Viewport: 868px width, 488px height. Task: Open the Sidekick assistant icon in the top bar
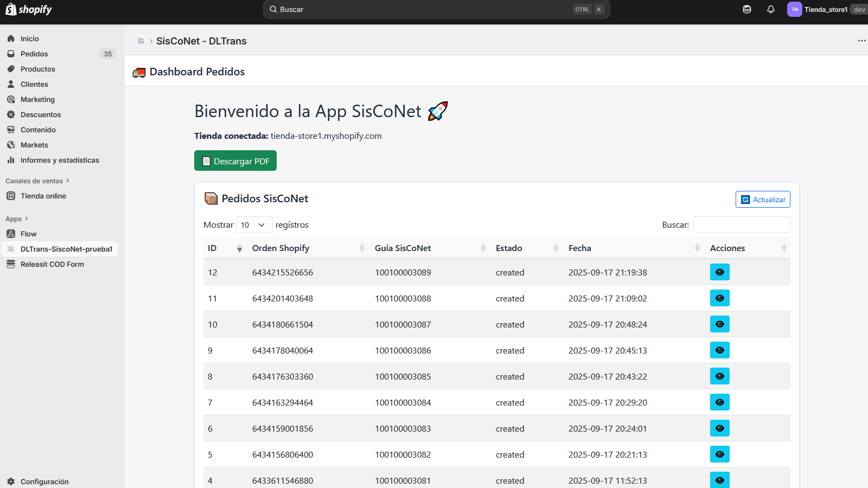tap(747, 10)
